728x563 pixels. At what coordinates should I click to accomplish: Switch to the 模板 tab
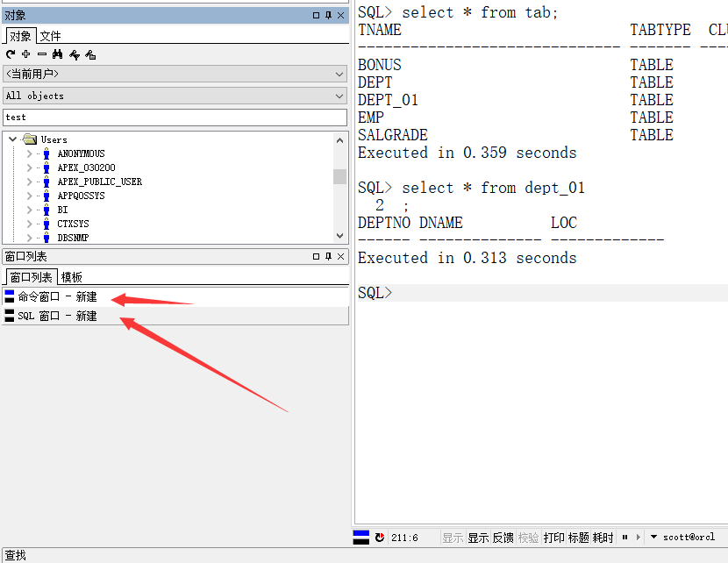pyautogui.click(x=72, y=277)
